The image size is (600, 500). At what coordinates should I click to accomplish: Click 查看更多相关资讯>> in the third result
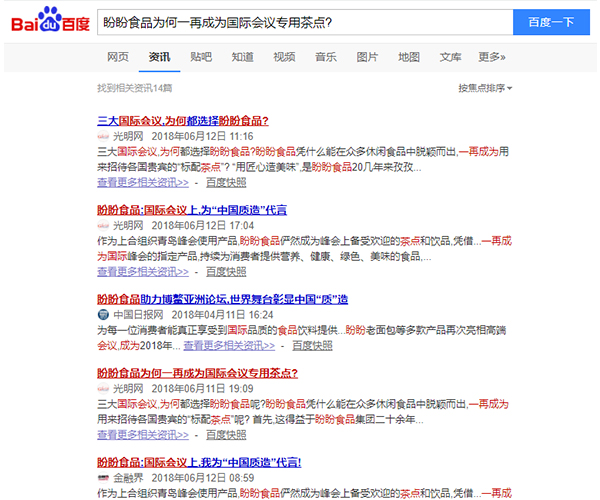click(229, 345)
